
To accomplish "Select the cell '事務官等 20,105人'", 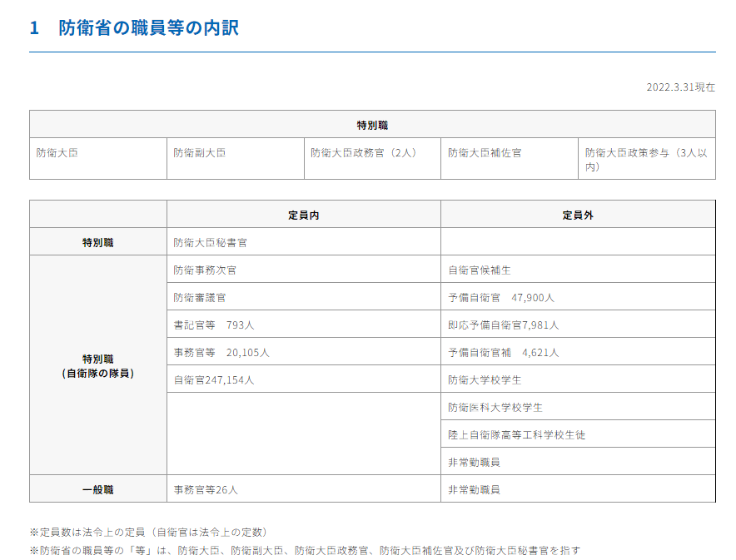I will [x=304, y=352].
